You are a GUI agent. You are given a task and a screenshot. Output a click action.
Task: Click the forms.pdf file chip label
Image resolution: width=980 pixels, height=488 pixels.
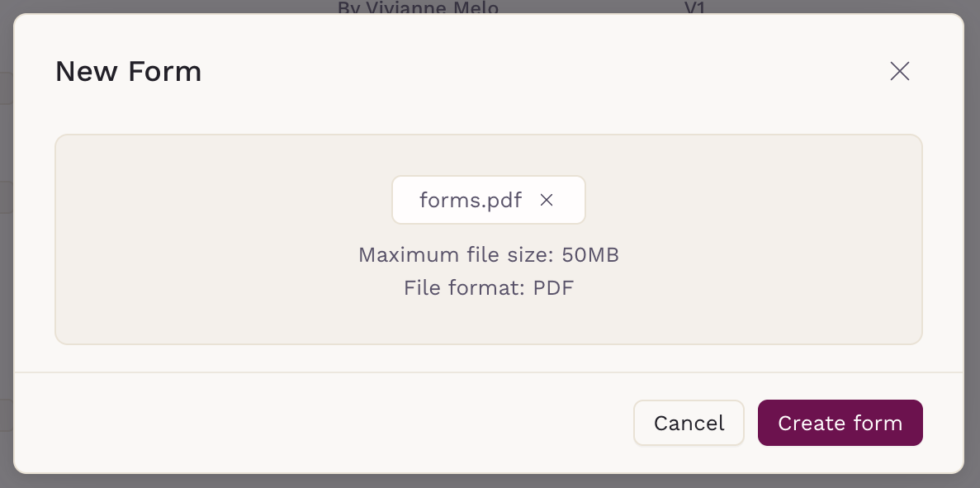[470, 201]
